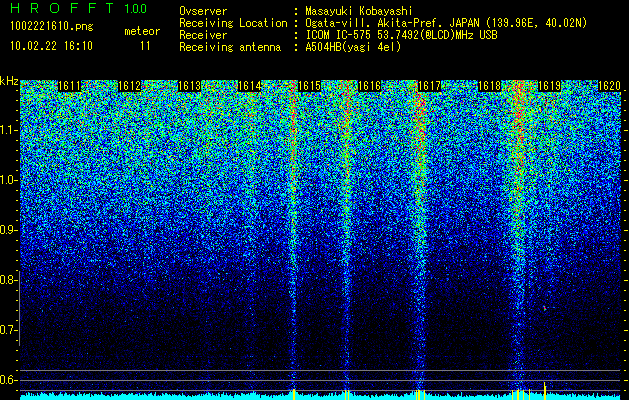Screen dimensions: 629x400
Task: Click the 0.7 frequency axis label
Action: pyautogui.click(x=8, y=330)
